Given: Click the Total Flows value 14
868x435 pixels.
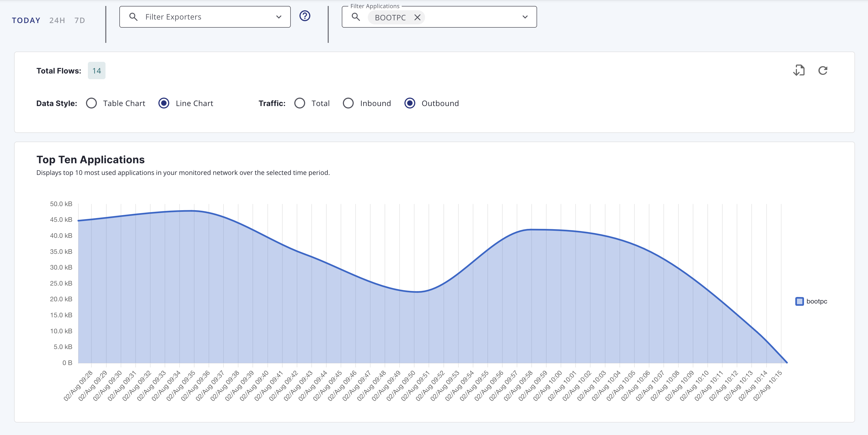Looking at the screenshot, I should pos(97,71).
